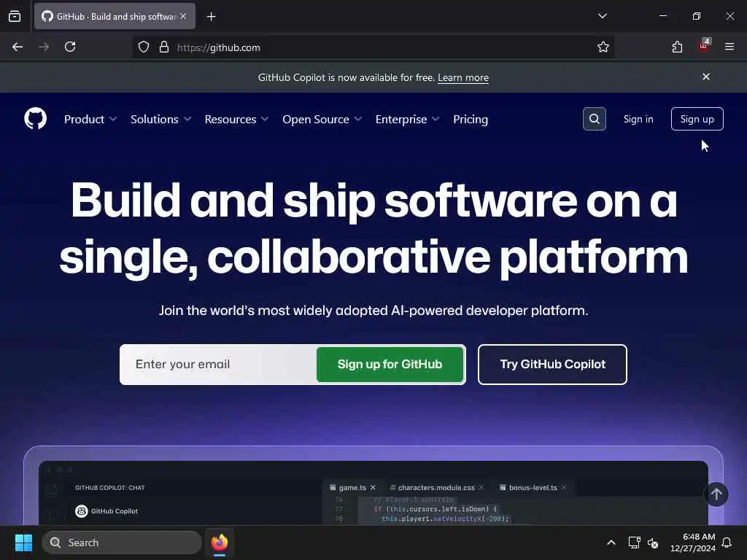The image size is (747, 560).
Task: Open the notification bell on taskbar
Action: 727,542
